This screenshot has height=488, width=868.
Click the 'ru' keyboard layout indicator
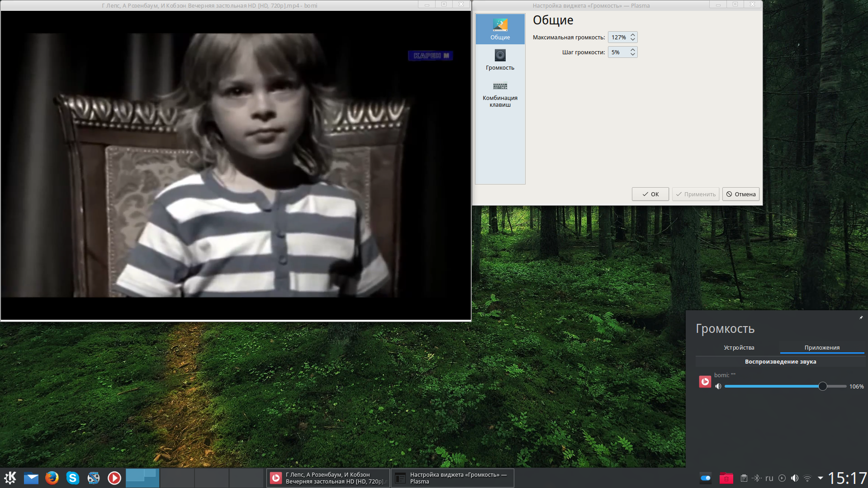769,478
